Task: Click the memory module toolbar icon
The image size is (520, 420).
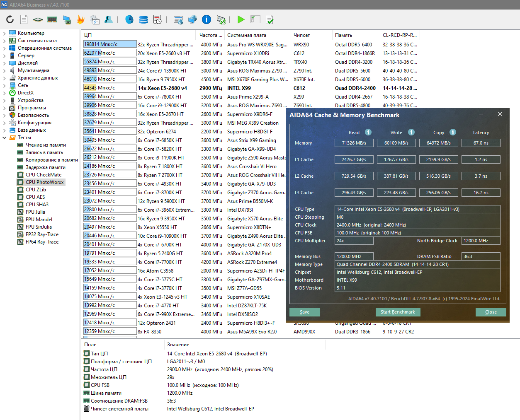Action: point(52,19)
